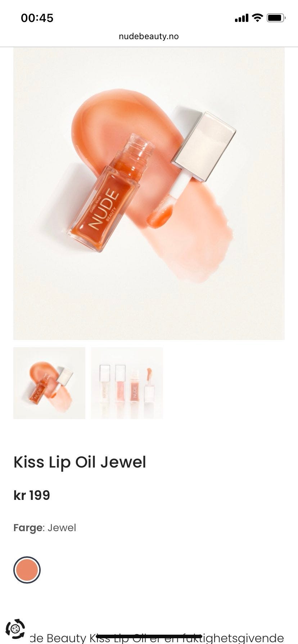Tap the cellular signal bars icon
298x644 pixels.
pyautogui.click(x=241, y=18)
